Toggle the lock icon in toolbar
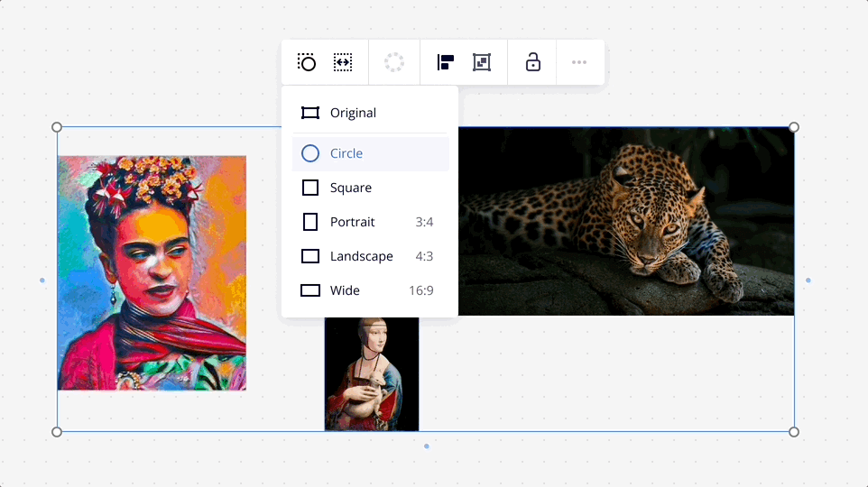 (x=532, y=62)
